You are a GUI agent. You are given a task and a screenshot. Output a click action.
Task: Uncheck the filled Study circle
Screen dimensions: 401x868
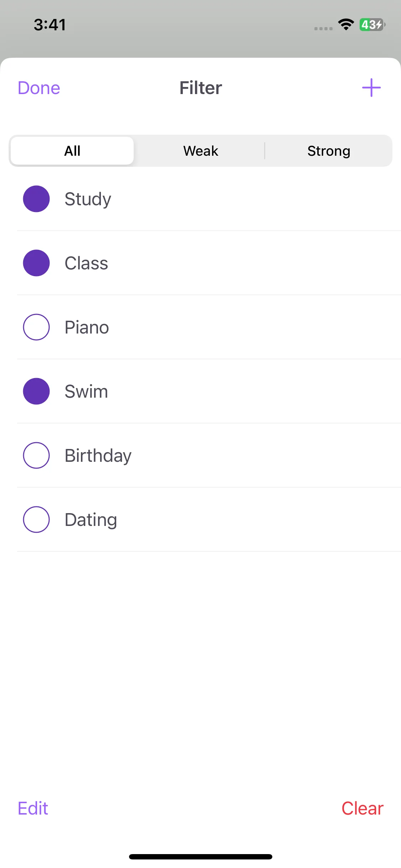(36, 199)
